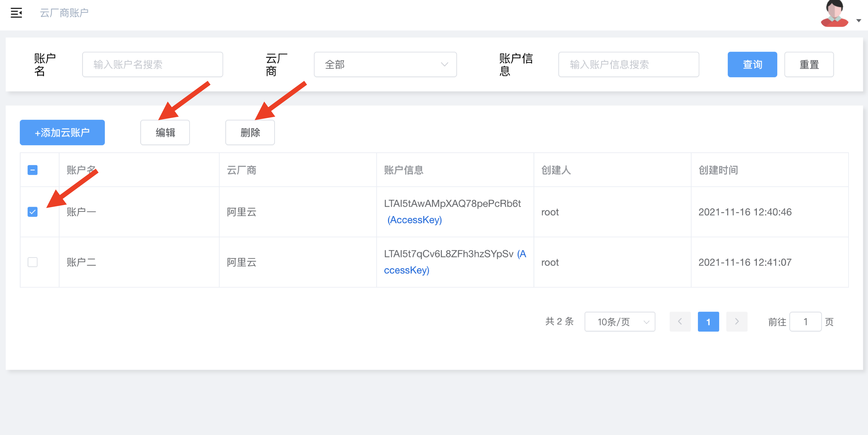Click the 删除 button
The image size is (868, 435).
[250, 132]
